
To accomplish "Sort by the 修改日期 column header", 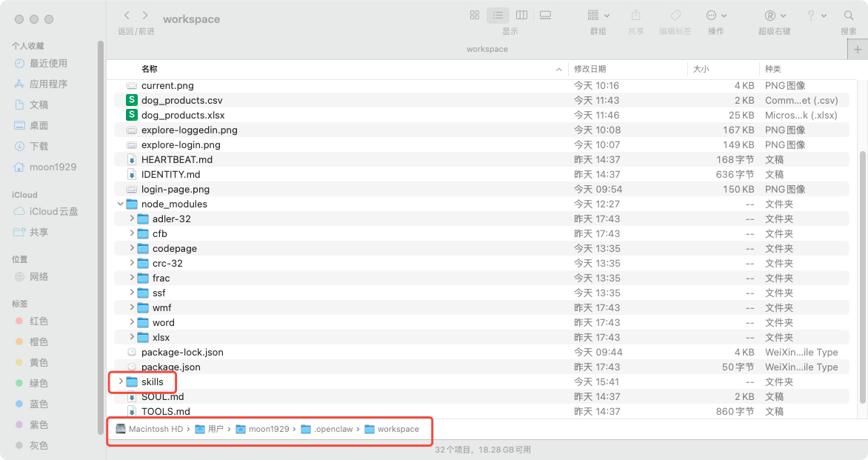I will 590,69.
